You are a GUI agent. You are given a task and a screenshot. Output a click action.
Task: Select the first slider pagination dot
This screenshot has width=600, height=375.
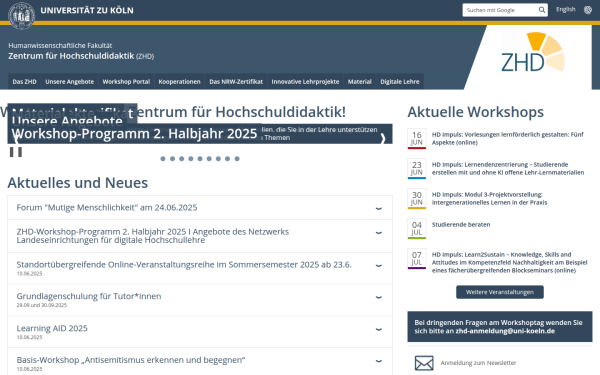(163, 158)
